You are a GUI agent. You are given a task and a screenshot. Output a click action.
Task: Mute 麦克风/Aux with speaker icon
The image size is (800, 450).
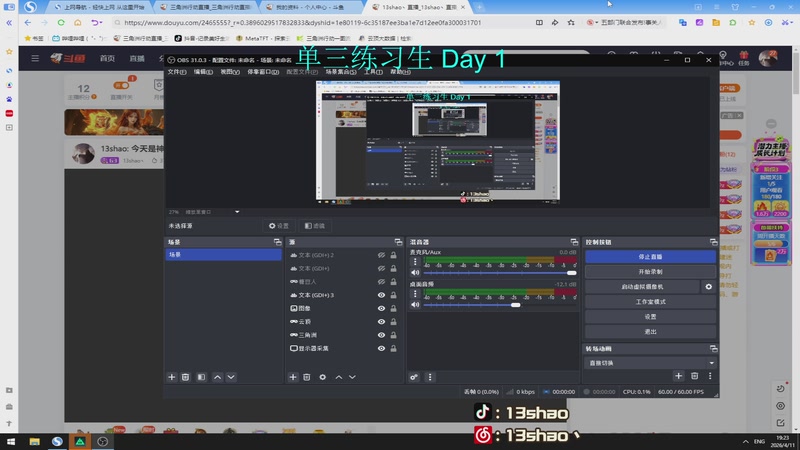415,273
